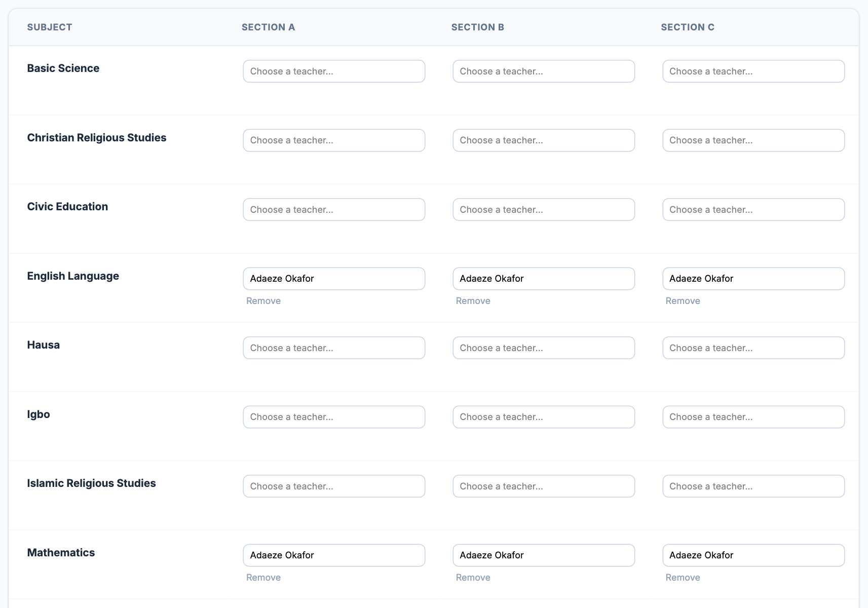
Task: Remove English Language Section A teacher
Action: [x=263, y=301]
